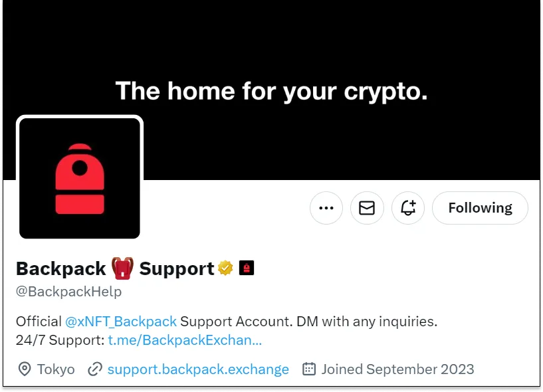
Task: Click the gold verified checkmark badge
Action: click(x=225, y=268)
